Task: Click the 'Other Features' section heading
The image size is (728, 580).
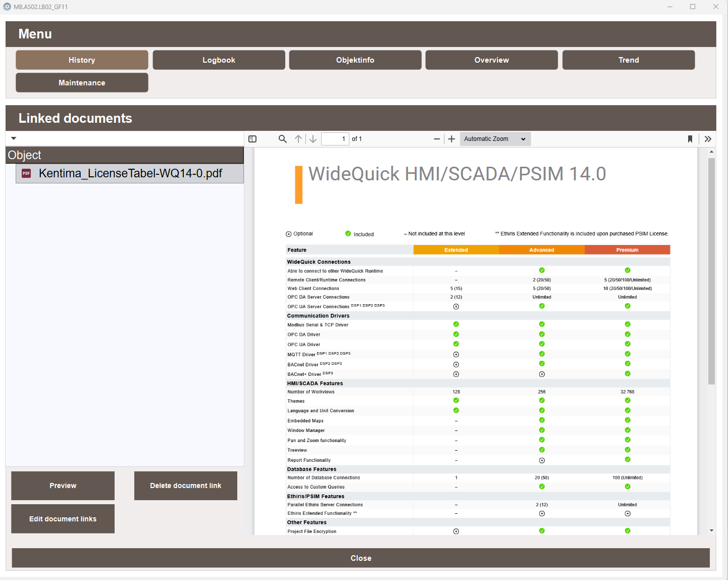Action: pos(307,522)
